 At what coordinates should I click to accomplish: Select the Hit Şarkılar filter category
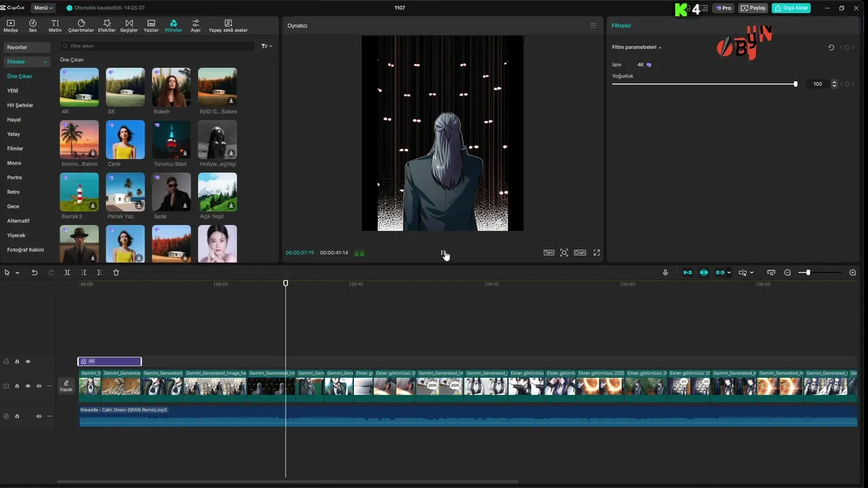tap(20, 105)
